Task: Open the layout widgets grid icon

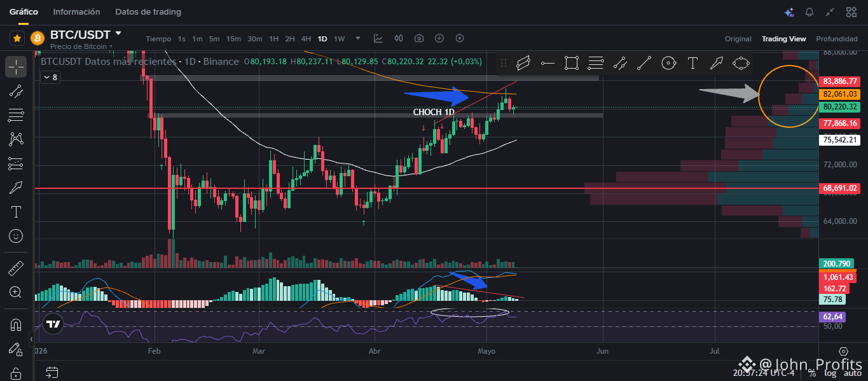Action: coord(851,12)
